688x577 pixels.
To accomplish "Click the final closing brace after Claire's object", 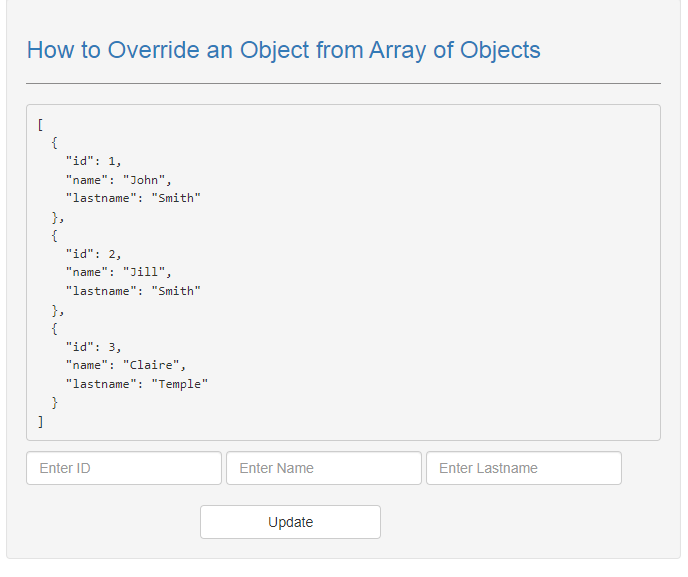I will coord(54,403).
